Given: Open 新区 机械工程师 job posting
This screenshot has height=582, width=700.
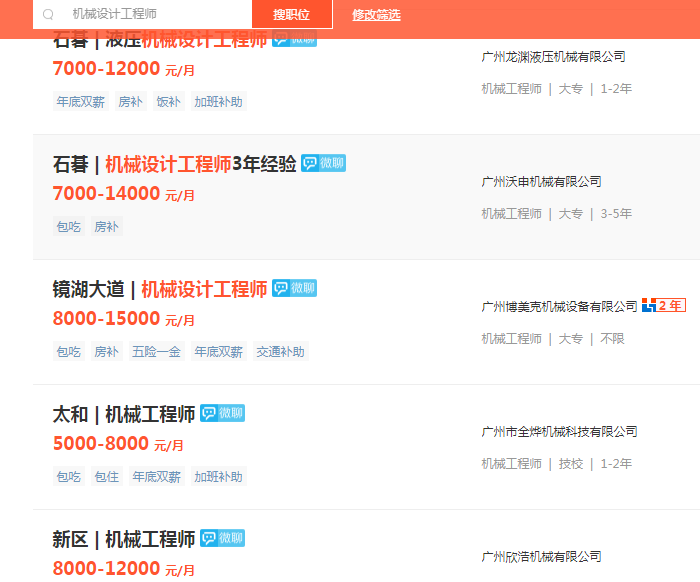Looking at the screenshot, I should point(123,539).
